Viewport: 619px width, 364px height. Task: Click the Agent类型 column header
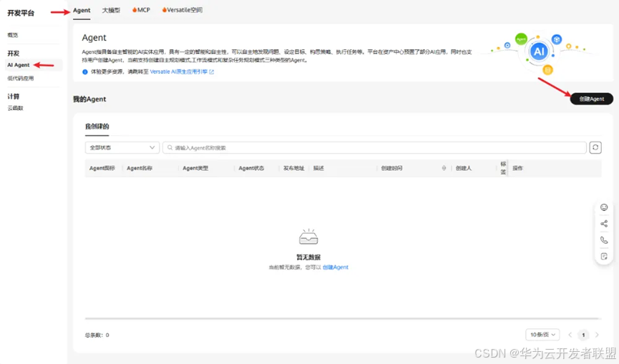coord(195,168)
